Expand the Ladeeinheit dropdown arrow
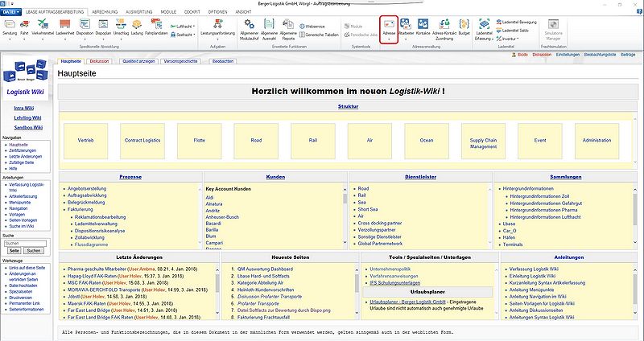Image resolution: width=644 pixels, height=341 pixels. click(x=64, y=39)
